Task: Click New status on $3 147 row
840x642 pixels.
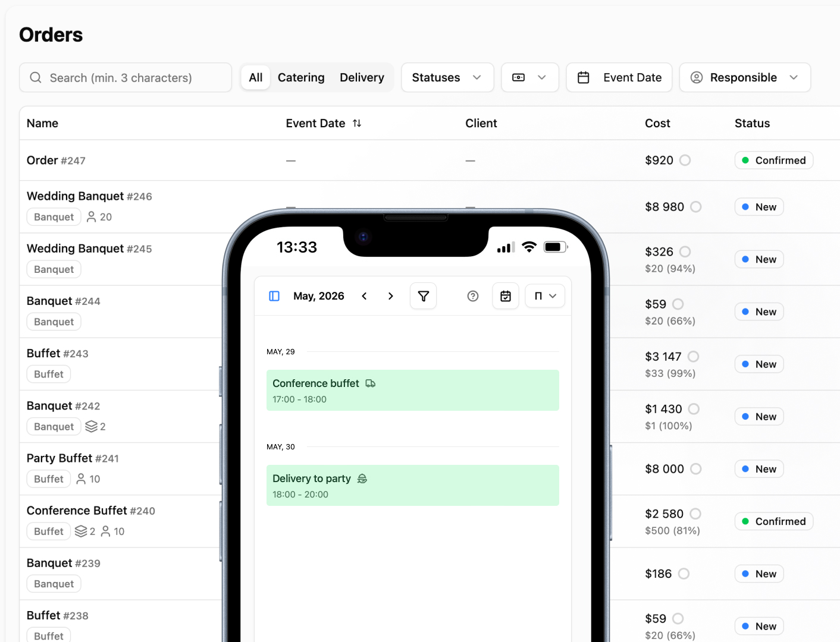Action: 759,364
